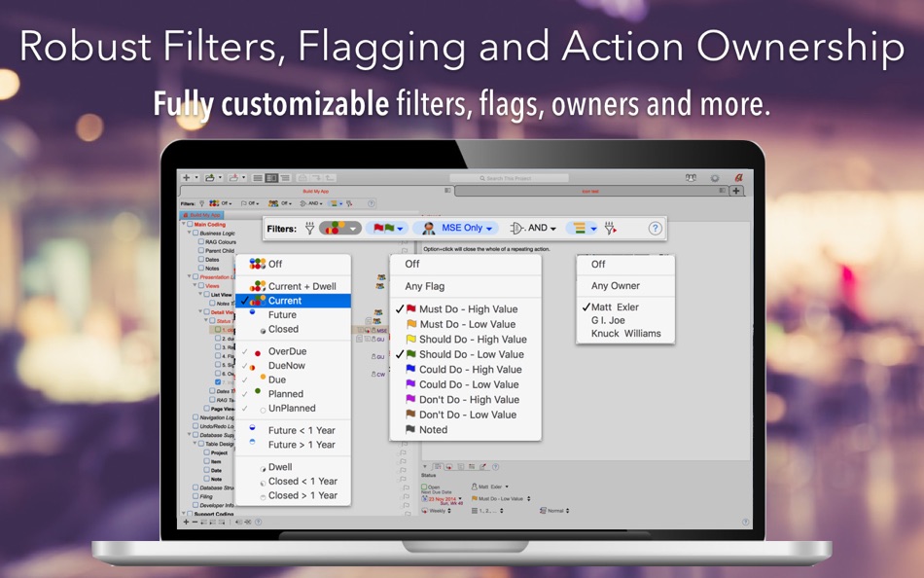This screenshot has height=578, width=924.
Task: Select Closed > 1 Year in the status menu
Action: pos(293,496)
